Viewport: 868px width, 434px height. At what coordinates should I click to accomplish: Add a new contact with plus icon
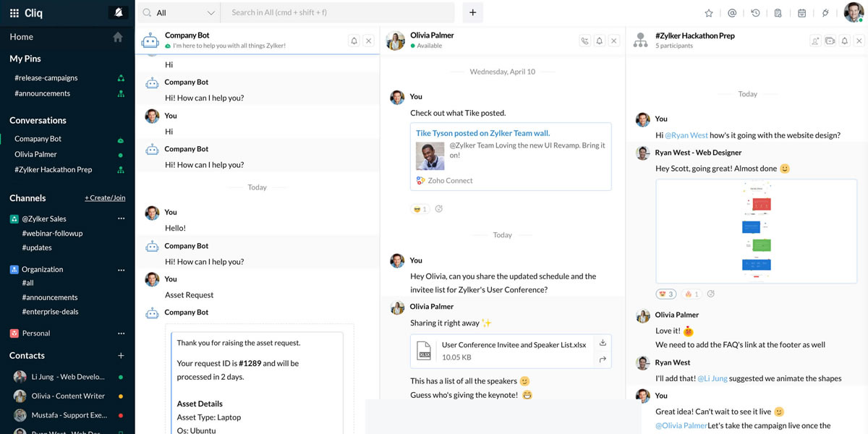(121, 356)
